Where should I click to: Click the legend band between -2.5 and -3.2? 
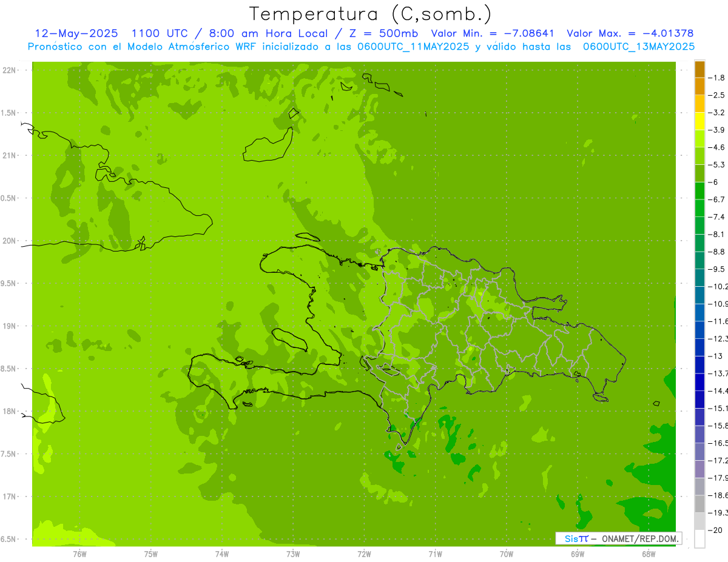tap(699, 104)
